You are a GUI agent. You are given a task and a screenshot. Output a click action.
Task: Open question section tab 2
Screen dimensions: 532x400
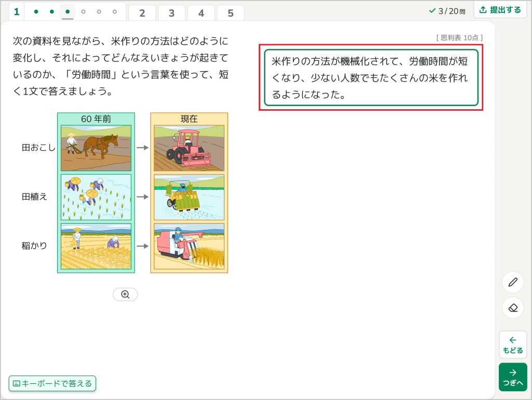pos(142,13)
